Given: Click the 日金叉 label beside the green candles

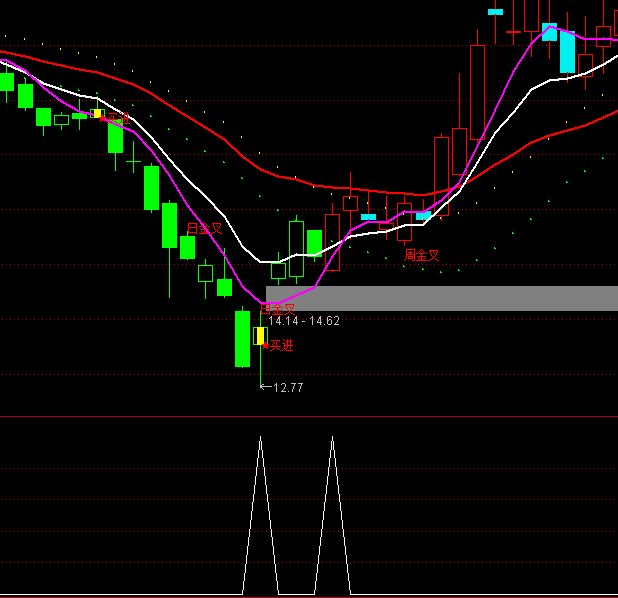Looking at the screenshot, I should click(204, 228).
